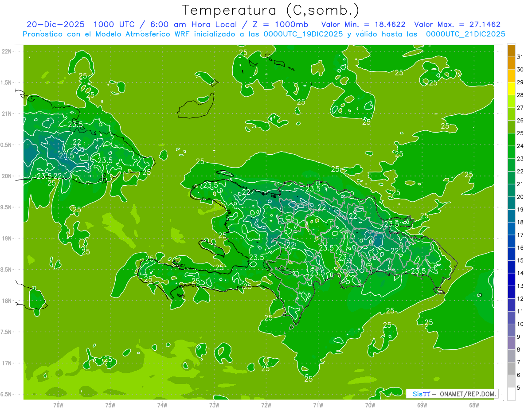Click the "9" value on the color legend
Image resolution: width=532 pixels, height=411 pixels.
pos(519,337)
